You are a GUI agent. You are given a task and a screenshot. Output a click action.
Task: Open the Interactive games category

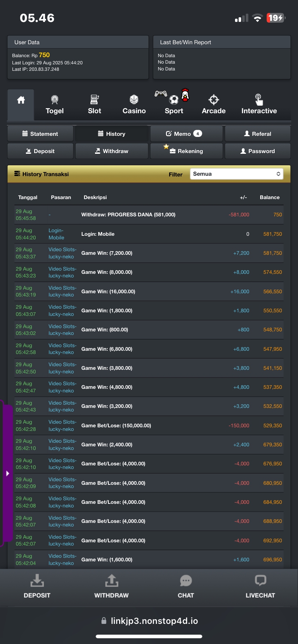(x=259, y=105)
